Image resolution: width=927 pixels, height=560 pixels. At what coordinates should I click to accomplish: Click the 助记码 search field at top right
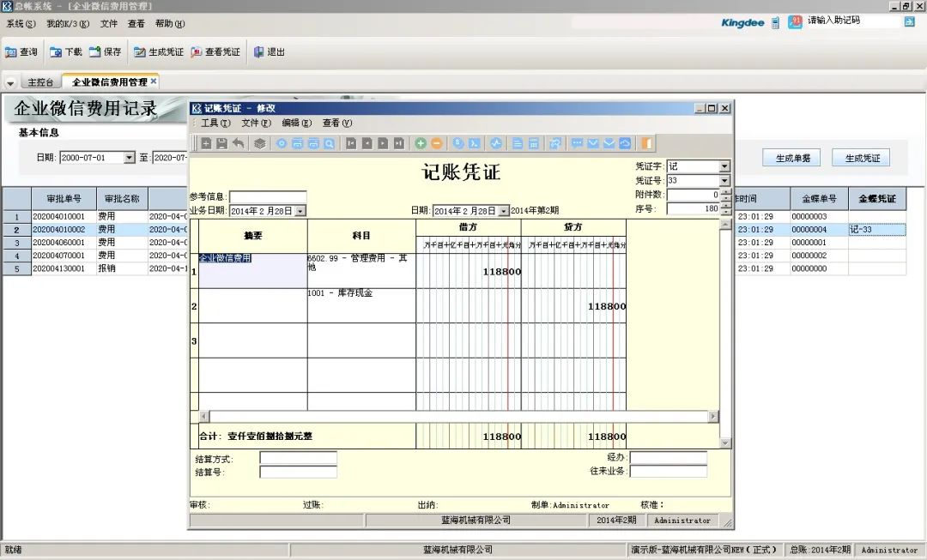click(852, 21)
